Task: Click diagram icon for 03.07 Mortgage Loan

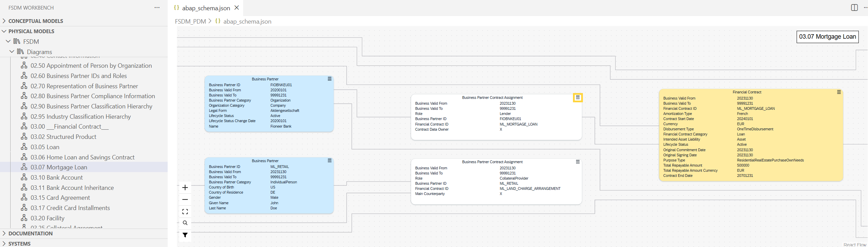Action: pos(24,167)
